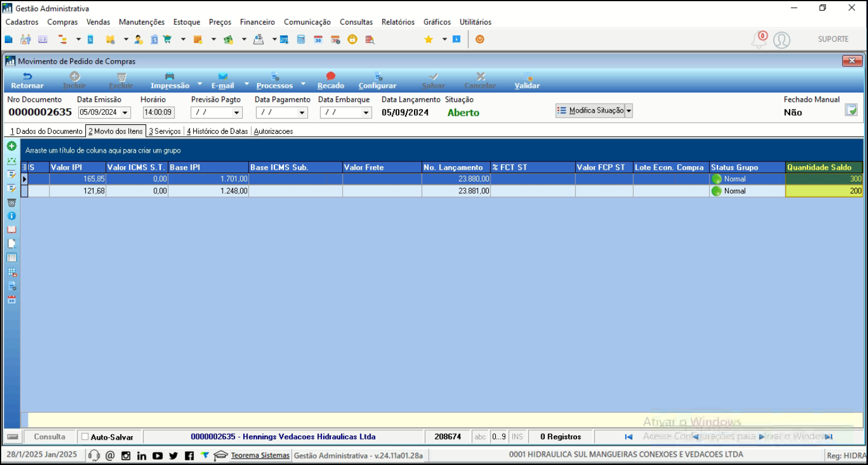The image size is (868, 465).
Task: Click the padlock icon in main toolbar
Action: (352, 39)
